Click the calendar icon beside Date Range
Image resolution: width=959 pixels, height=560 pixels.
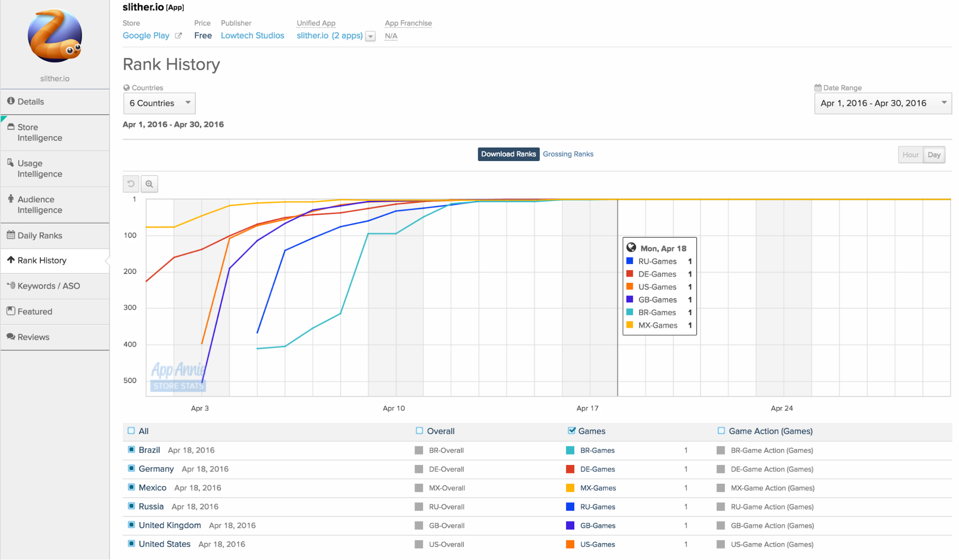pyautogui.click(x=818, y=88)
